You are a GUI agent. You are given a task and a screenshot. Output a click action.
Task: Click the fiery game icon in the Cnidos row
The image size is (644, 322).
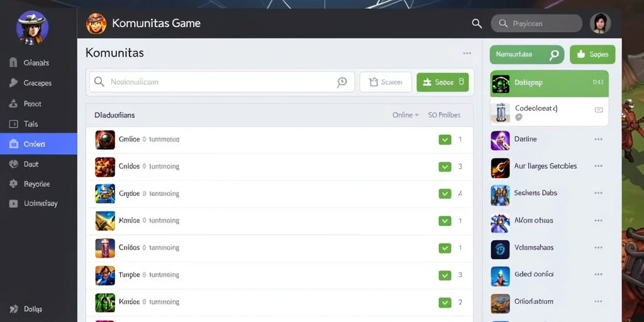click(x=105, y=167)
